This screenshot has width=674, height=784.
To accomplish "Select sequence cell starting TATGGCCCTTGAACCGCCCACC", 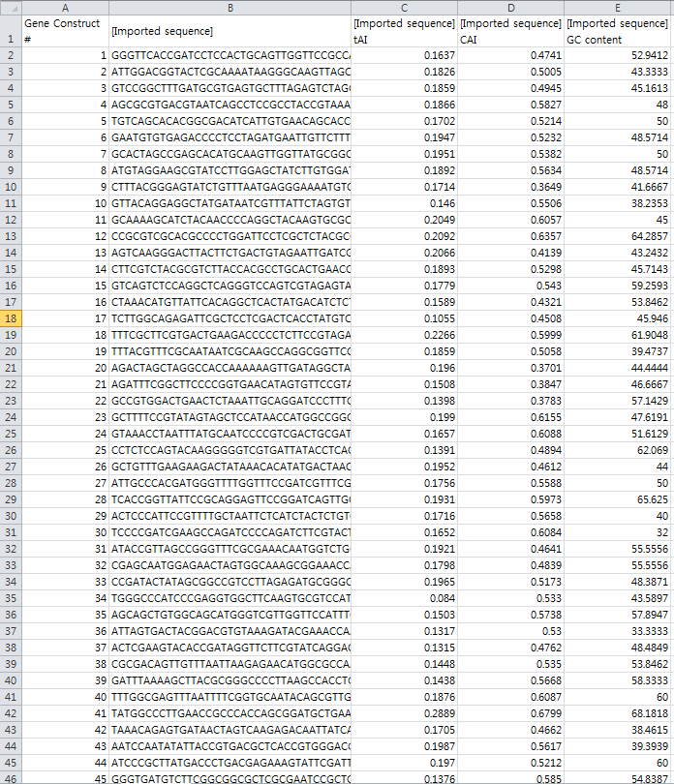I will [230, 713].
